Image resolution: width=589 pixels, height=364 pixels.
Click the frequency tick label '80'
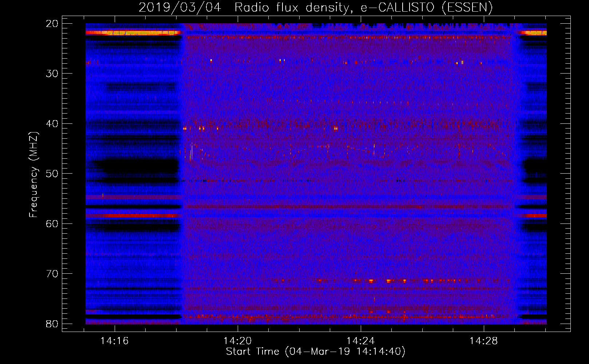point(52,324)
